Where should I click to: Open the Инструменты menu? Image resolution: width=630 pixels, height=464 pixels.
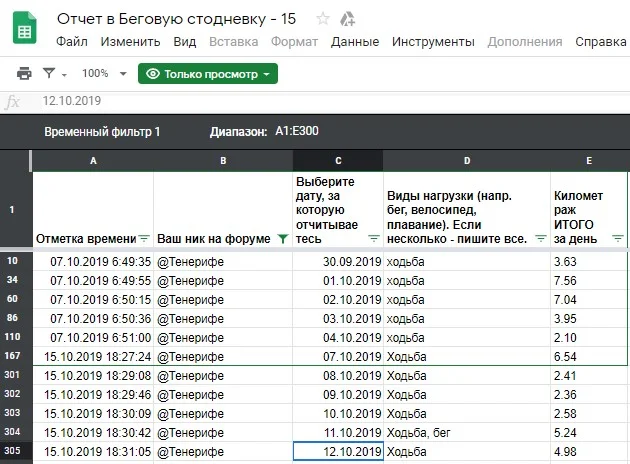click(x=433, y=42)
